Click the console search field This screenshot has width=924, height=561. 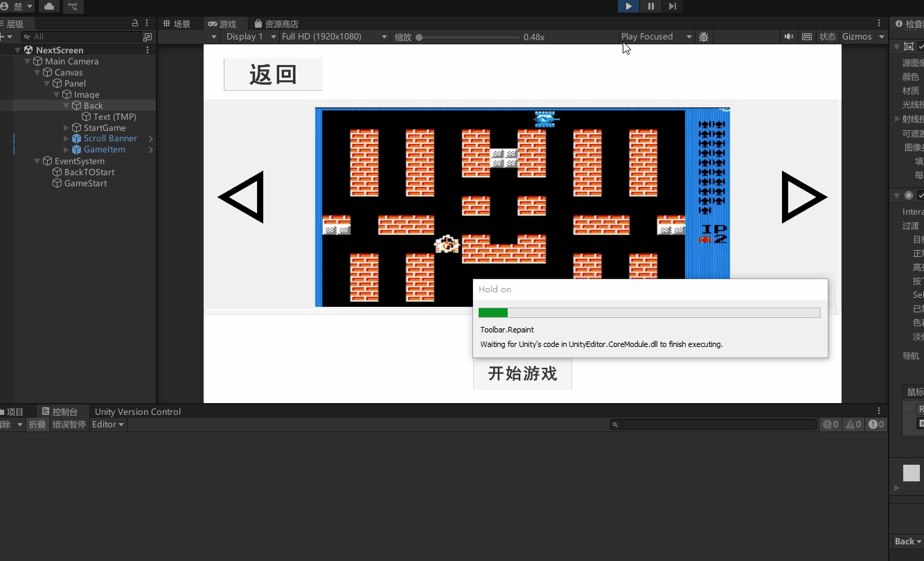tap(713, 425)
